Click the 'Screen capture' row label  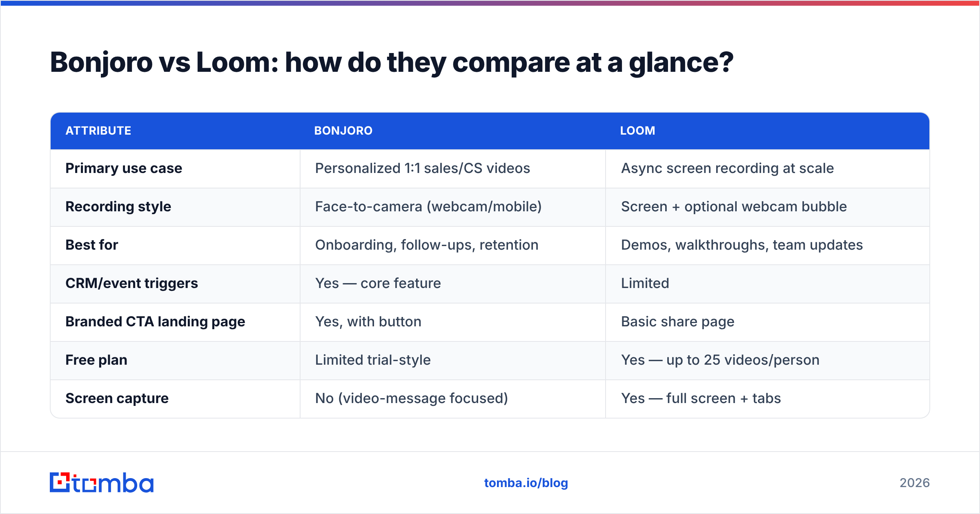pyautogui.click(x=117, y=398)
